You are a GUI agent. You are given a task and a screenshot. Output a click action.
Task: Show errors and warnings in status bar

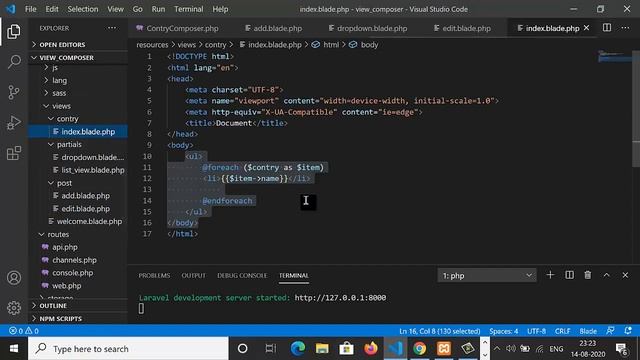pos(24,331)
